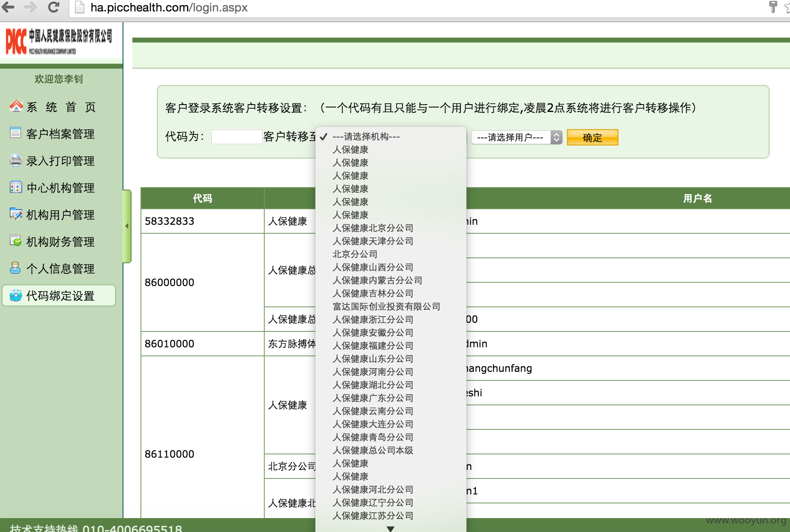The height and width of the screenshot is (532, 790).
Task: Click the house icon for 系统首页
Action: click(x=16, y=106)
